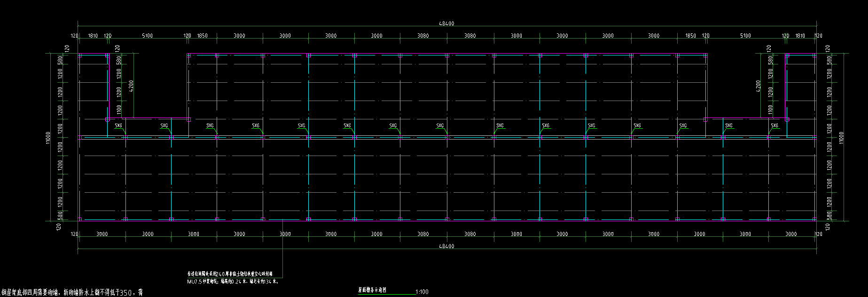Click the top-right 5100 dimension

click(x=745, y=36)
